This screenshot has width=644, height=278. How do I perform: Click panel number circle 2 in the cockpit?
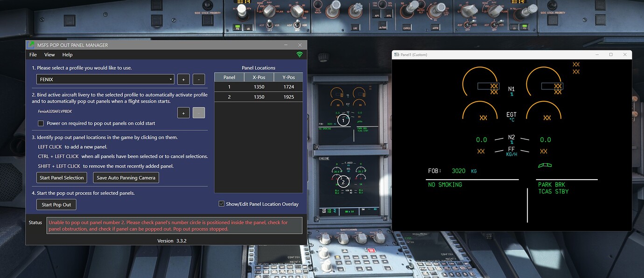(x=343, y=181)
